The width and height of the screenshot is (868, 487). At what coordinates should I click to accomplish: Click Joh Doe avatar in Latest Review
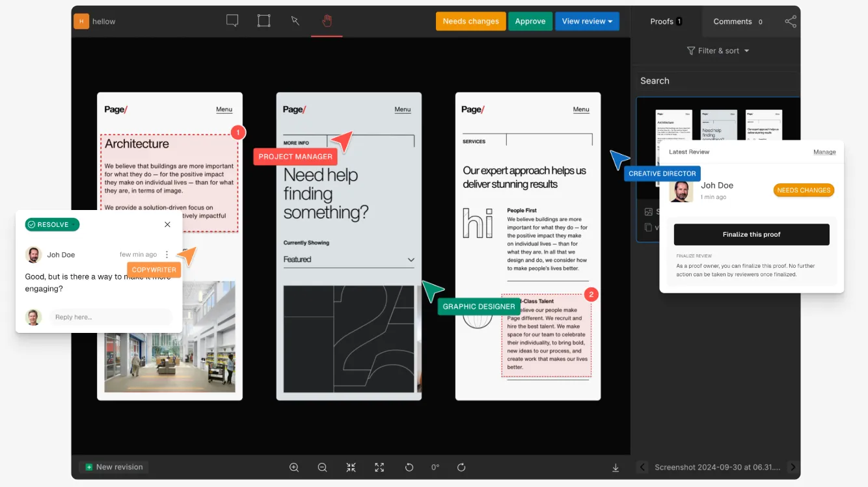(681, 191)
